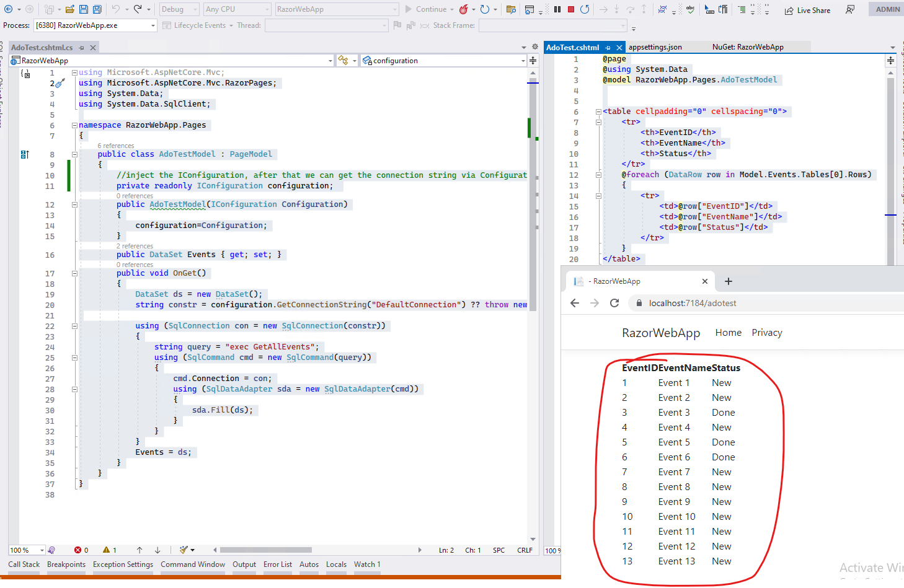
Task: Open the Any CPU platform dropdown
Action: pos(237,9)
